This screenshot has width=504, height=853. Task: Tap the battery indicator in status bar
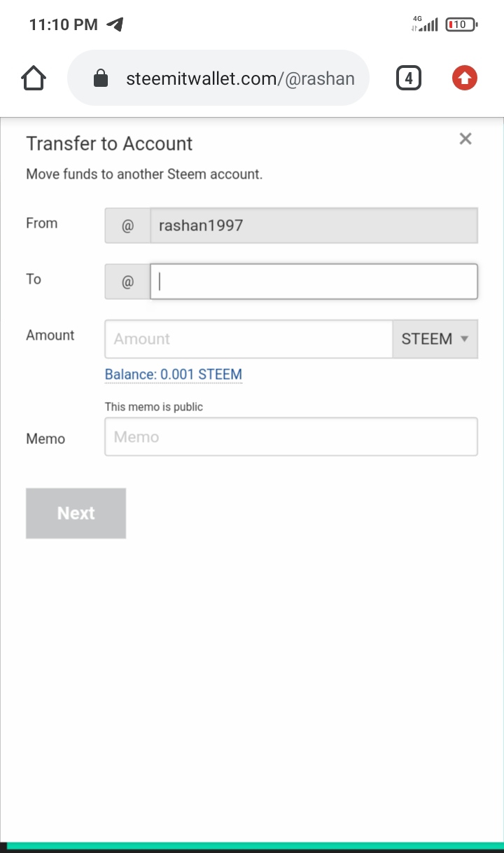[460, 25]
